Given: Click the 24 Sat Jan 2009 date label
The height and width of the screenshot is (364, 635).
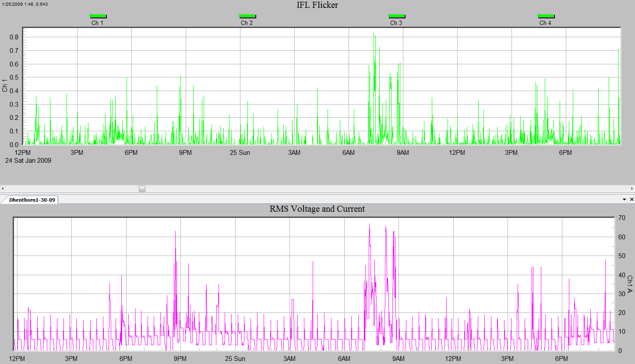Looking at the screenshot, I should pos(28,161).
